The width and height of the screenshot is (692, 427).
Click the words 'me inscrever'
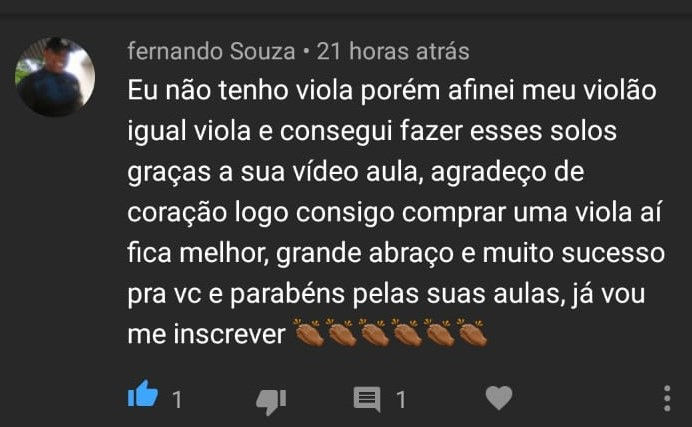click(207, 334)
